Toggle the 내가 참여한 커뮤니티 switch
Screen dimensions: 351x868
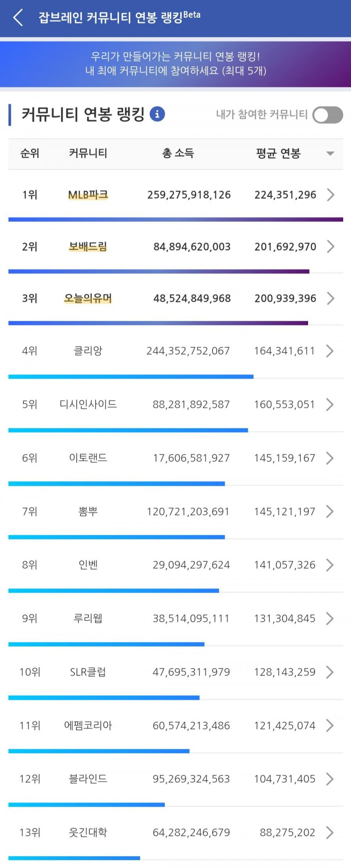pyautogui.click(x=327, y=115)
